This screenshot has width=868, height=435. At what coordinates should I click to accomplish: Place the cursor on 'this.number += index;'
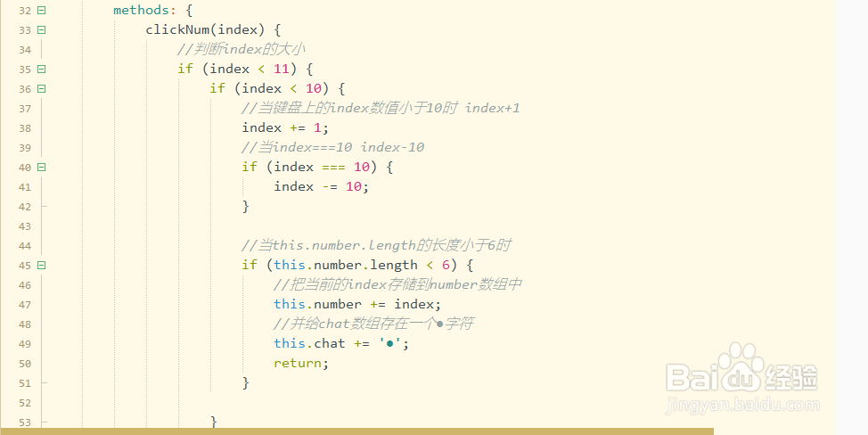pyautogui.click(x=357, y=304)
